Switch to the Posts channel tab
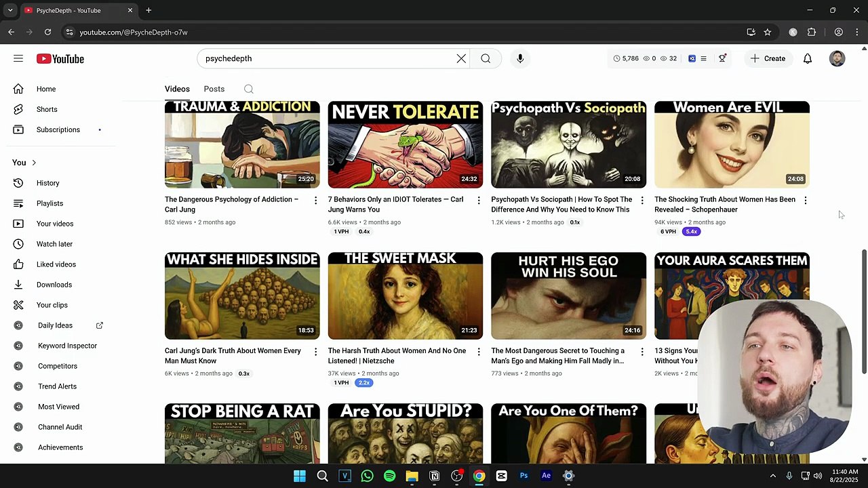Image resolution: width=868 pixels, height=488 pixels. point(214,89)
